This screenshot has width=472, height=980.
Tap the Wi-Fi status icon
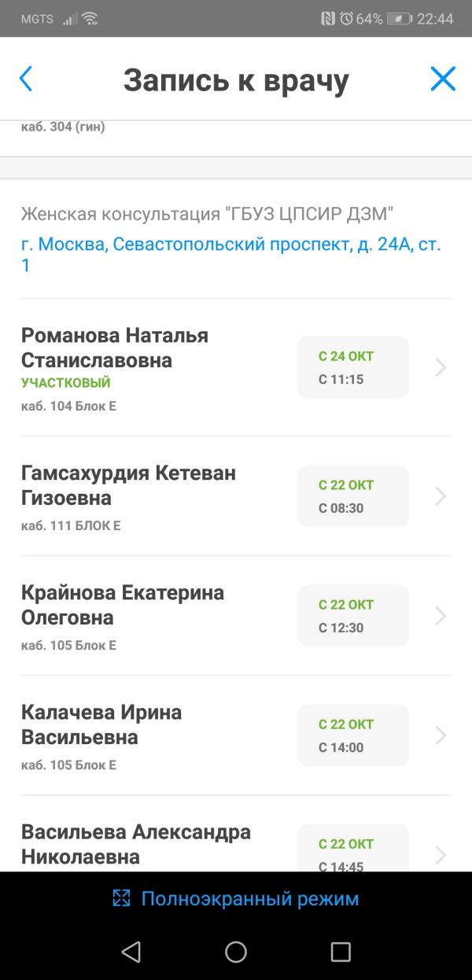point(90,18)
